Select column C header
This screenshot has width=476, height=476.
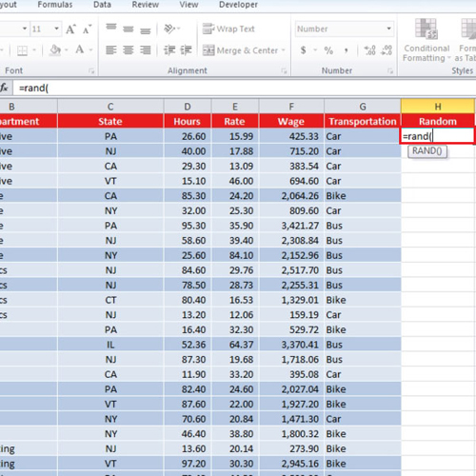pyautogui.click(x=110, y=107)
